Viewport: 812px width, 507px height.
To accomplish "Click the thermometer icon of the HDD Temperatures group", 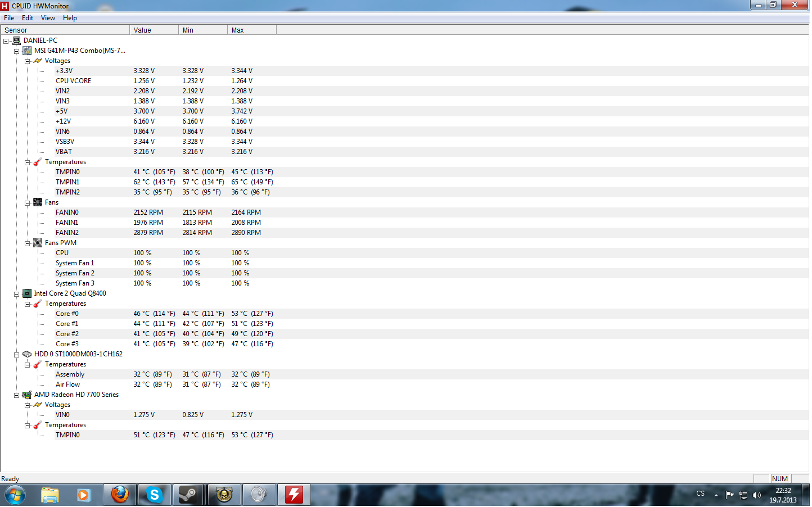I will point(38,364).
